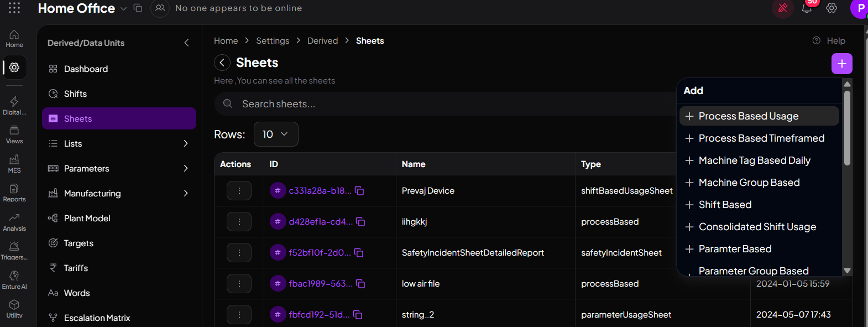
Task: Open MES in left rail
Action: pos(14,164)
